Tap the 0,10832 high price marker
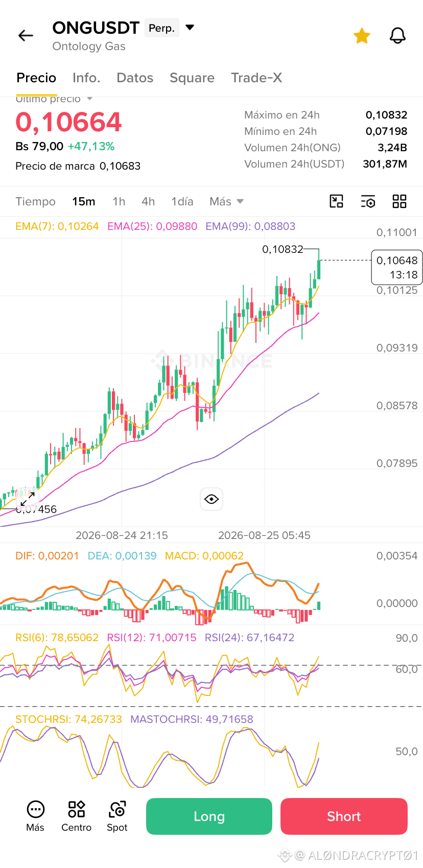423x868 pixels. point(283,249)
